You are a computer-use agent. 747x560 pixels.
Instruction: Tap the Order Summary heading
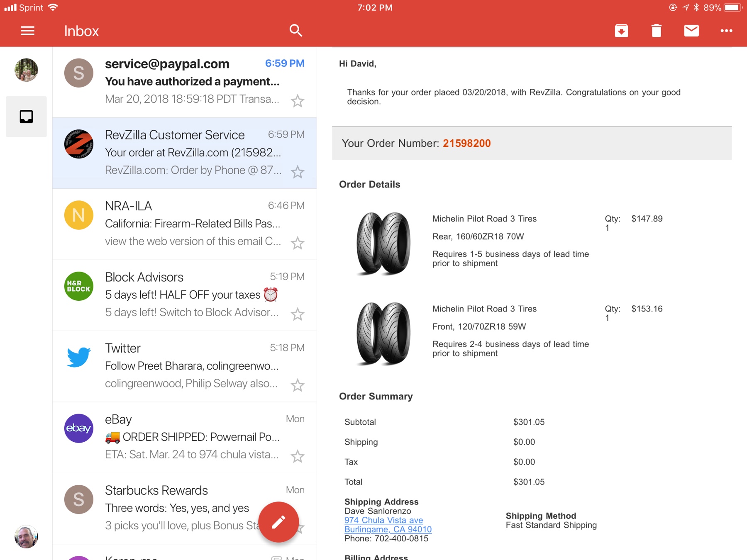376,396
